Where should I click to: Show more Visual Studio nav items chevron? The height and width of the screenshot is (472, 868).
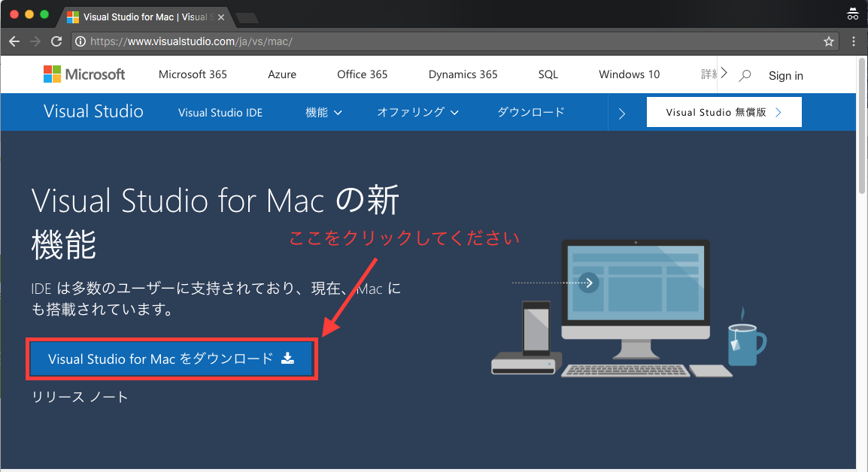pyautogui.click(x=622, y=113)
